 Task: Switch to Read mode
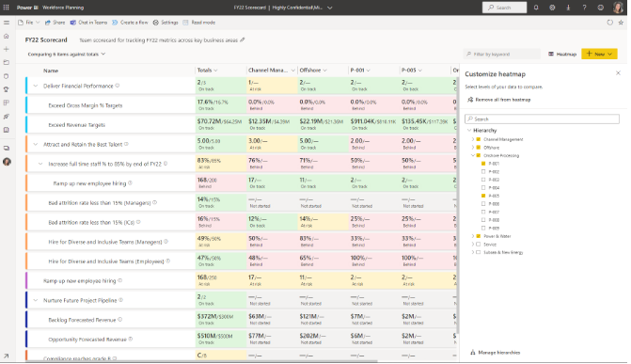tap(199, 23)
